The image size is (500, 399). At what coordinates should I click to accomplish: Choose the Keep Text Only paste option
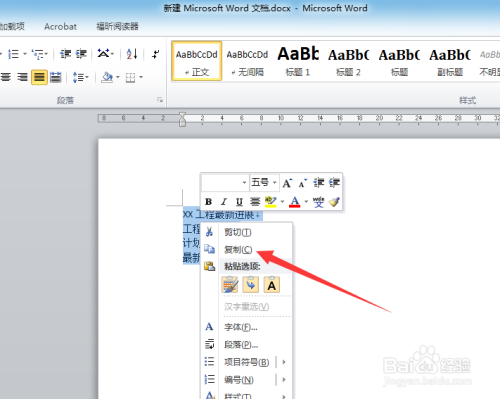[x=272, y=285]
